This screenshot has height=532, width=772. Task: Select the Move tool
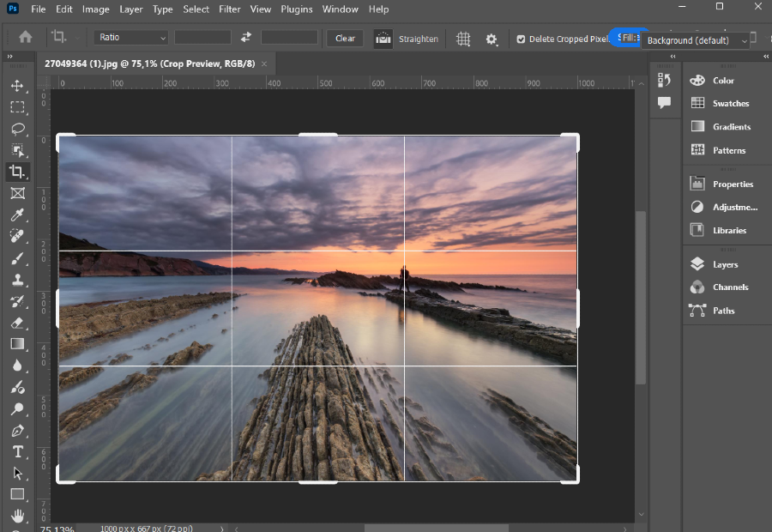(17, 85)
